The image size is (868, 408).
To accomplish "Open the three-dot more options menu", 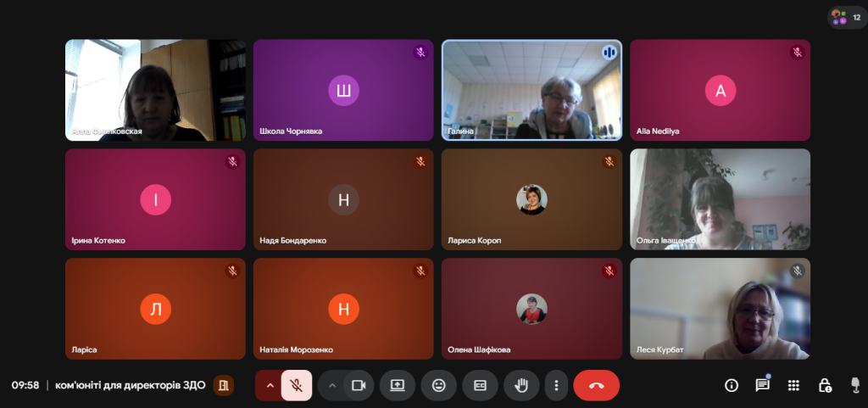I will (x=556, y=385).
